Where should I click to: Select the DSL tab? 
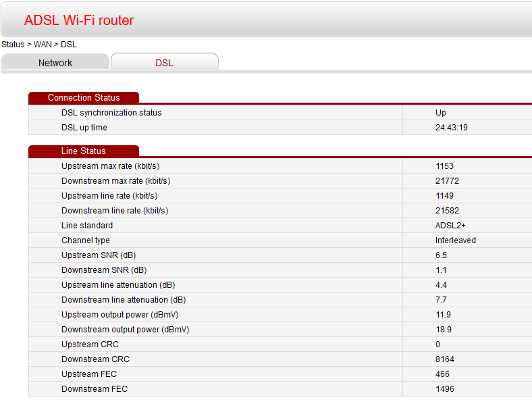pyautogui.click(x=164, y=63)
